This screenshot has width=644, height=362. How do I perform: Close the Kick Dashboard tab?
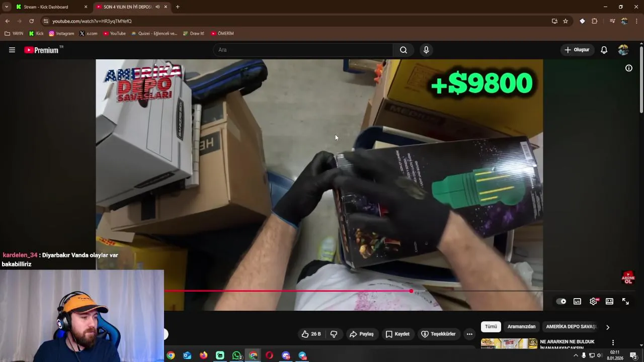point(86,7)
